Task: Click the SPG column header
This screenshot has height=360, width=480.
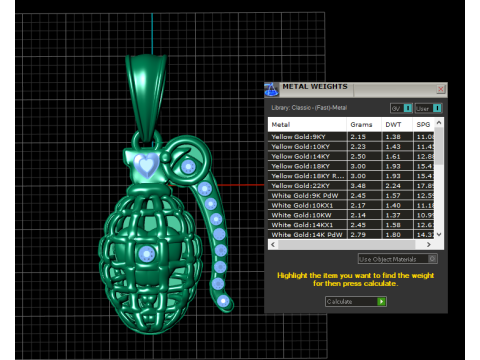Action: 424,125
